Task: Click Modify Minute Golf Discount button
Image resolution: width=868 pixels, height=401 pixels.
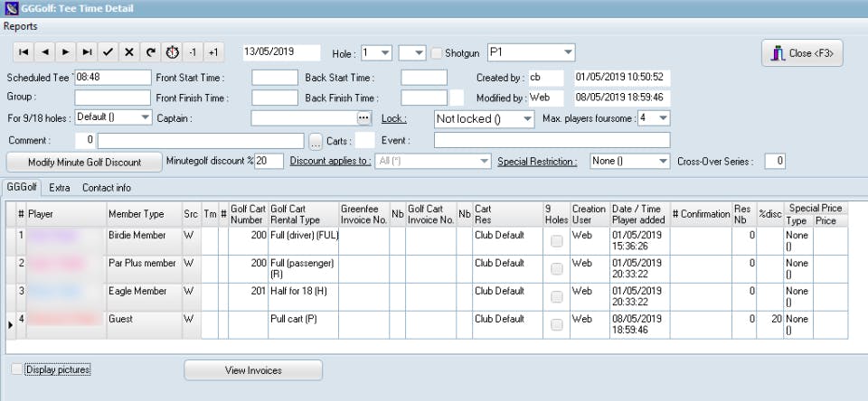Action: [x=84, y=163]
